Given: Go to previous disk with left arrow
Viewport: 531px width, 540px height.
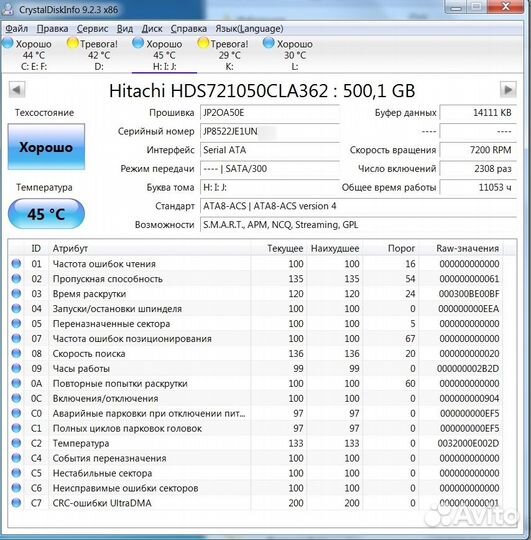Looking at the screenshot, I should [17, 90].
